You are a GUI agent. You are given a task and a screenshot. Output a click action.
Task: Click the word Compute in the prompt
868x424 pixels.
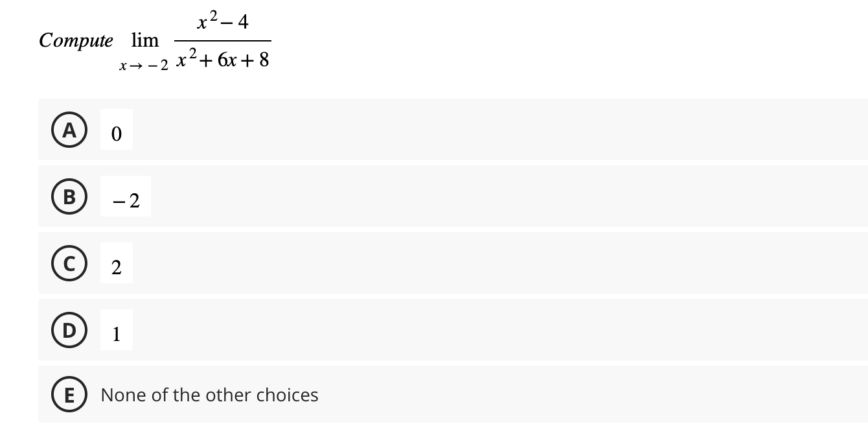[x=76, y=40]
